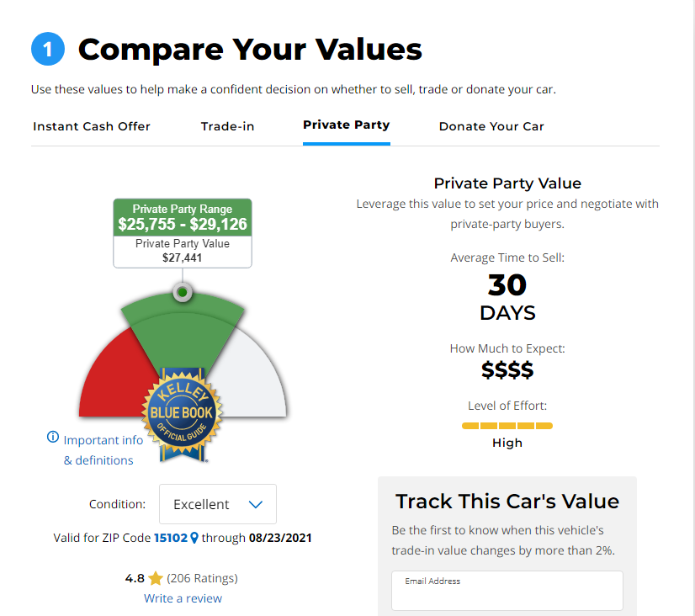This screenshot has height=616, width=695.
Task: Switch to the Trade-in tab
Action: click(x=227, y=126)
